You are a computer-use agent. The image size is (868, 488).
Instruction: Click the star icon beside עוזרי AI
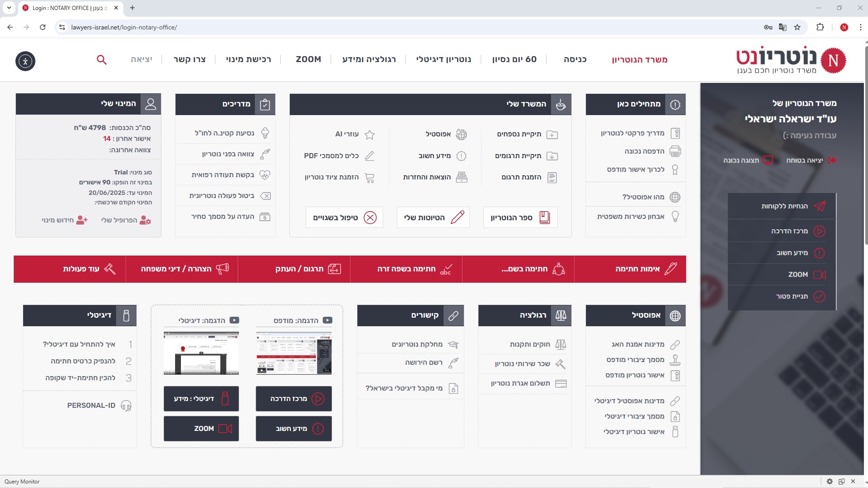pos(370,135)
